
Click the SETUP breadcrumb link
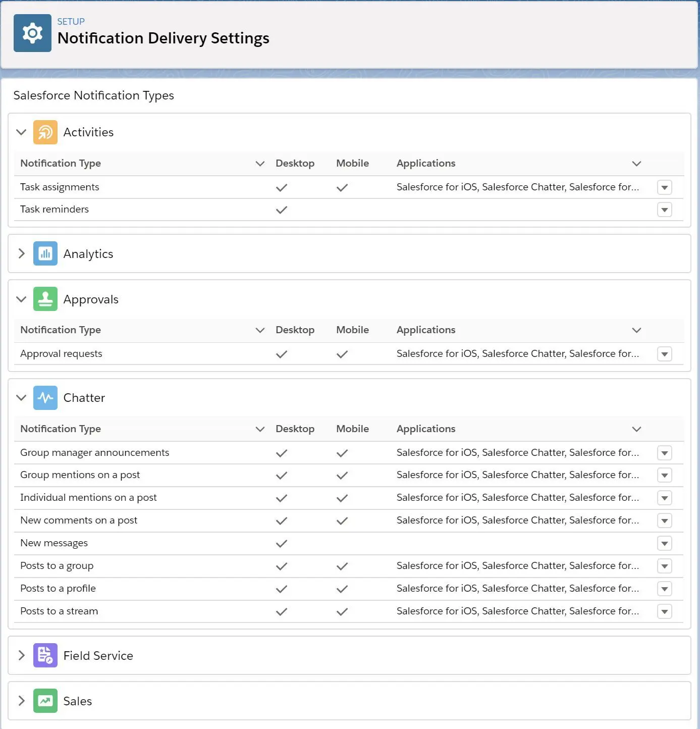(x=71, y=22)
